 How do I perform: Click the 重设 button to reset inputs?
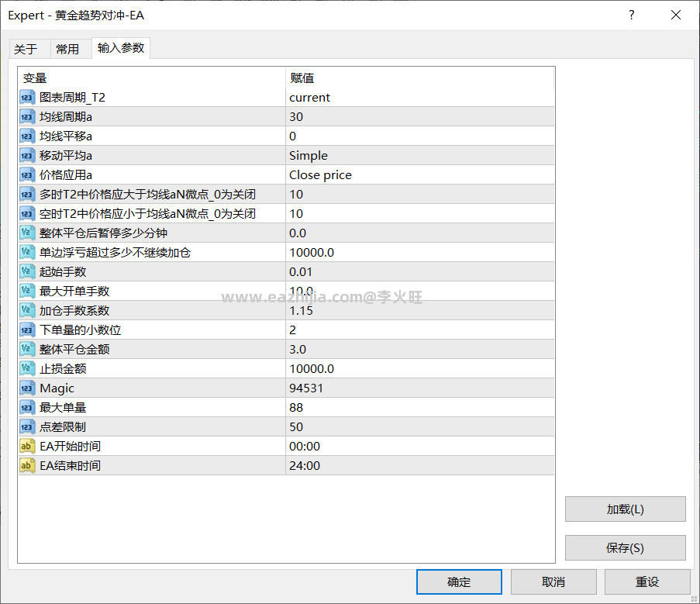pos(647,582)
